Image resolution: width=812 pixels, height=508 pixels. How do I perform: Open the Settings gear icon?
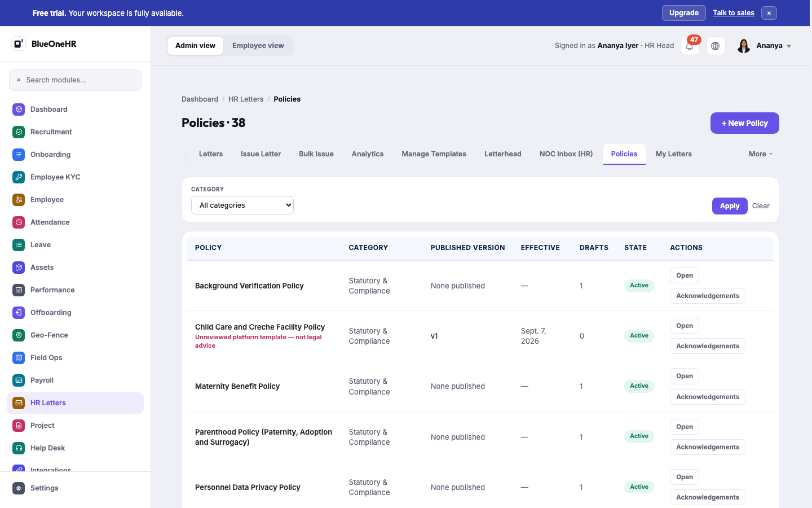(x=19, y=488)
